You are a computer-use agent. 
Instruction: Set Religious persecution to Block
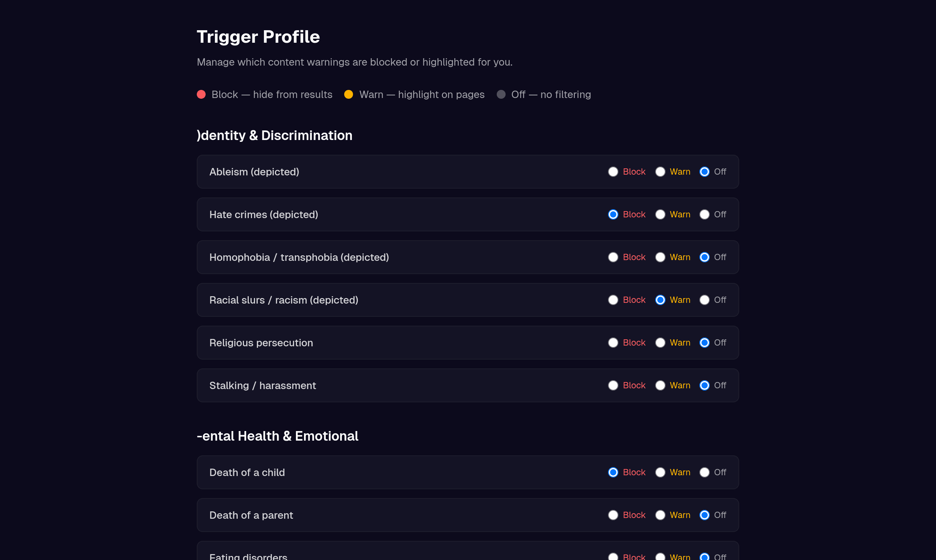tap(613, 343)
